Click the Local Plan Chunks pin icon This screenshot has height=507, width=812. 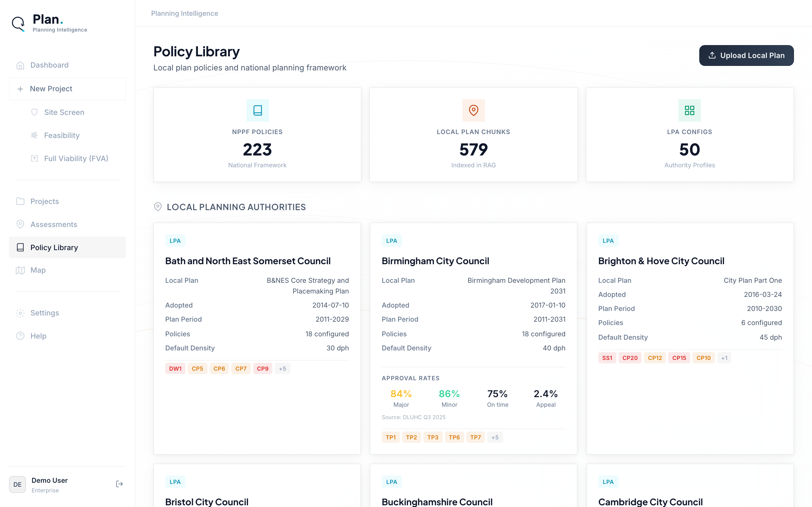pyautogui.click(x=473, y=110)
